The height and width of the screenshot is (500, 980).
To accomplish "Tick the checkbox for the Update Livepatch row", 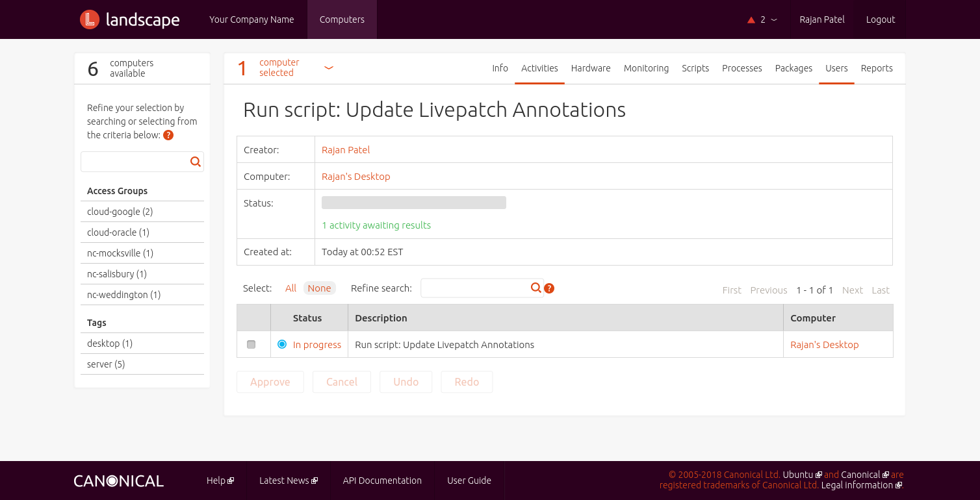I will click(251, 345).
